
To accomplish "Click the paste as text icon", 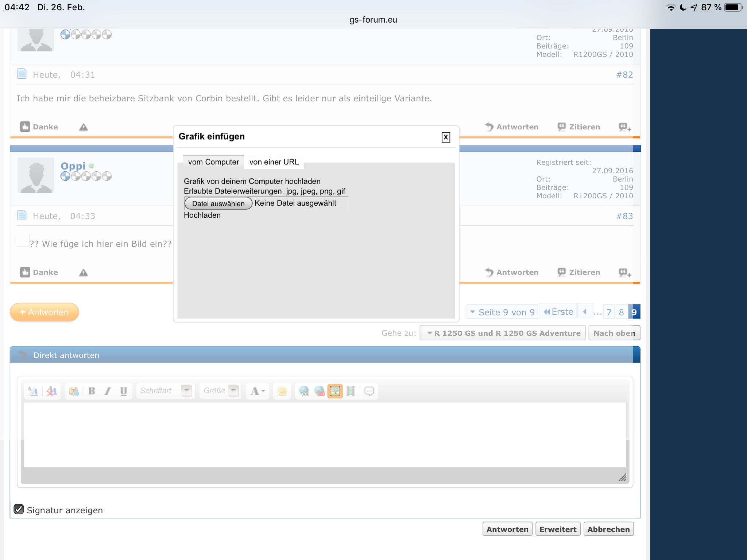I will click(x=74, y=391).
